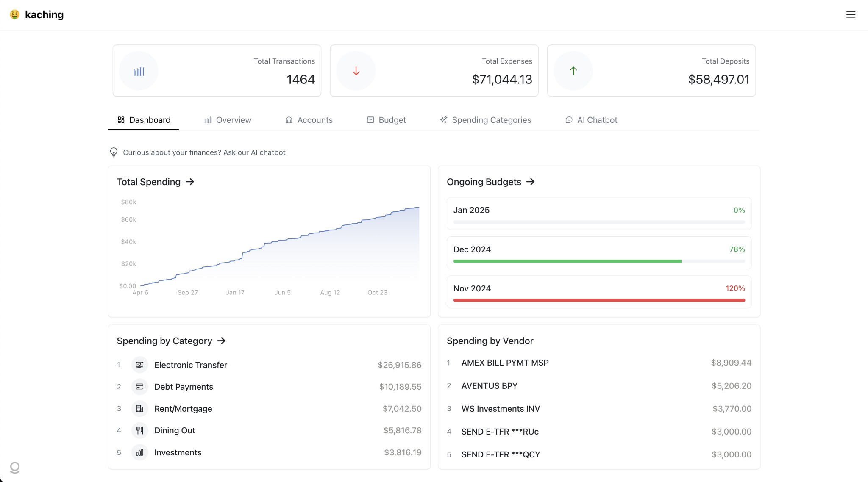Expand Spending by Category via arrow
Screen dimensions: 868x482
tap(221, 341)
